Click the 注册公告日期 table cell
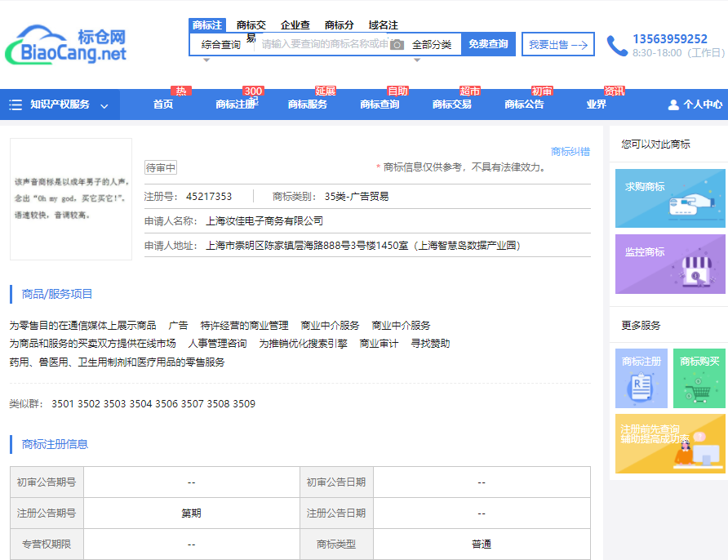 [336, 513]
